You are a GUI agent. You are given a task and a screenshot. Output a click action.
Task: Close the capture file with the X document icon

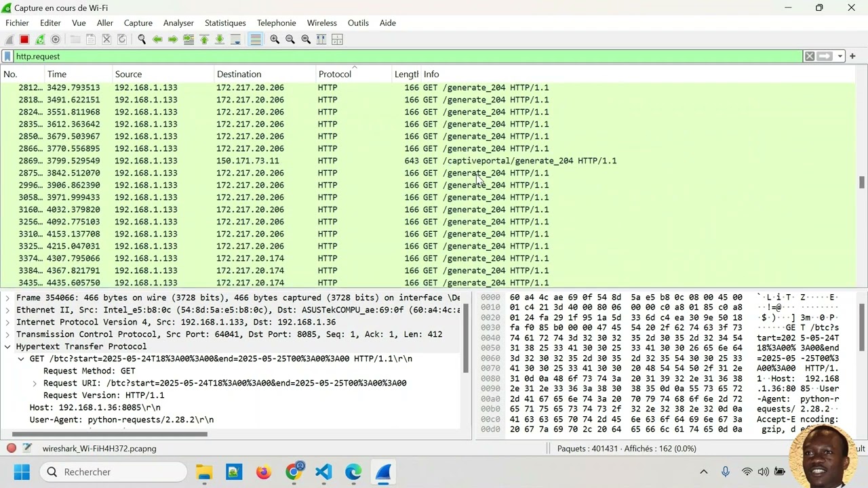[x=106, y=39]
